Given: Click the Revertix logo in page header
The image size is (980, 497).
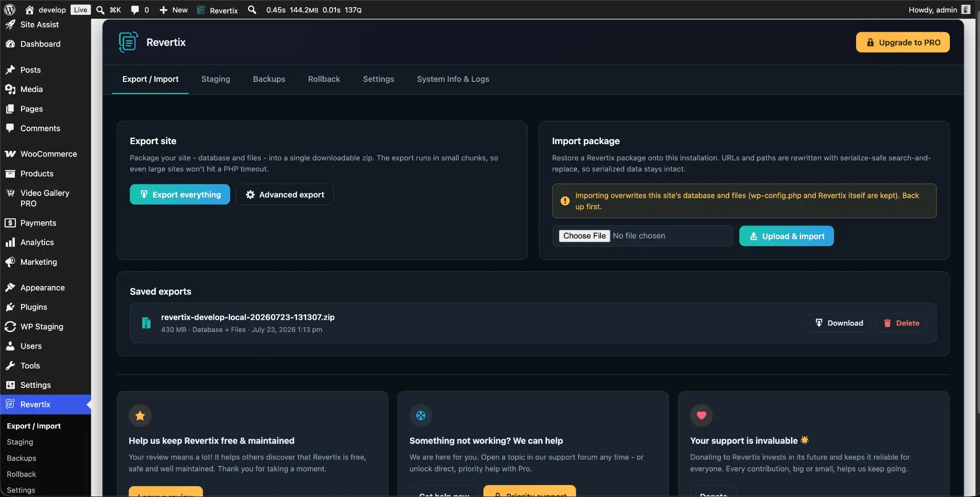Looking at the screenshot, I should coord(128,42).
